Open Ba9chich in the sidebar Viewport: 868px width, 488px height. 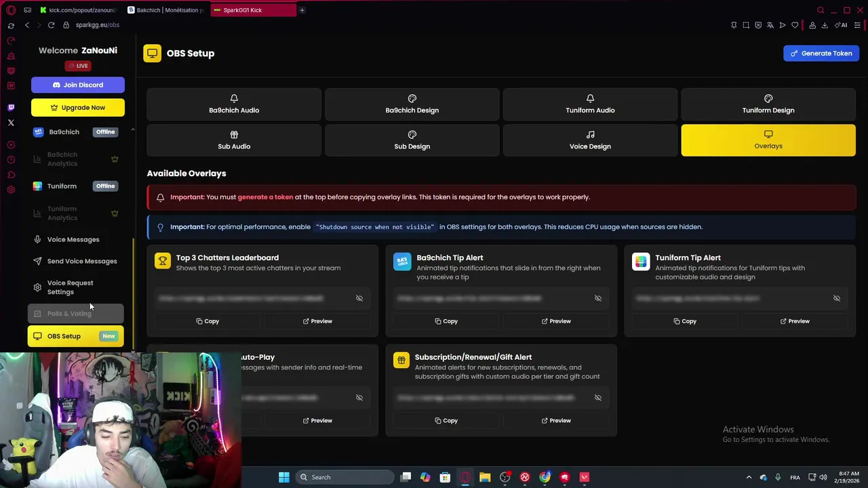click(x=75, y=132)
